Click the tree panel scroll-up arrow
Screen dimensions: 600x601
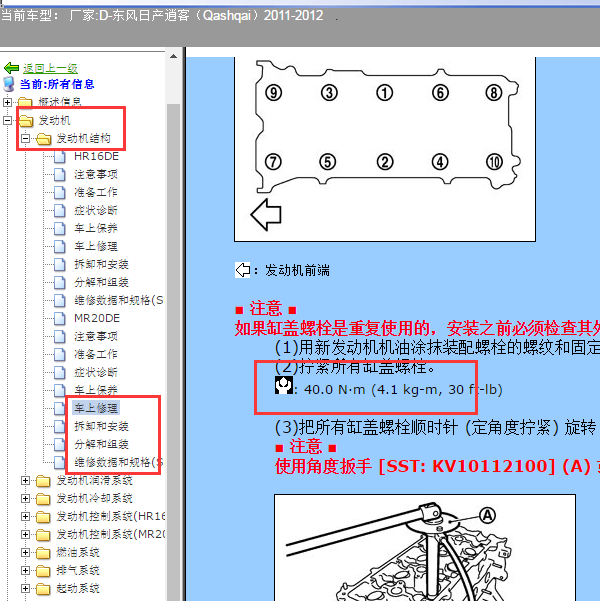pos(173,56)
